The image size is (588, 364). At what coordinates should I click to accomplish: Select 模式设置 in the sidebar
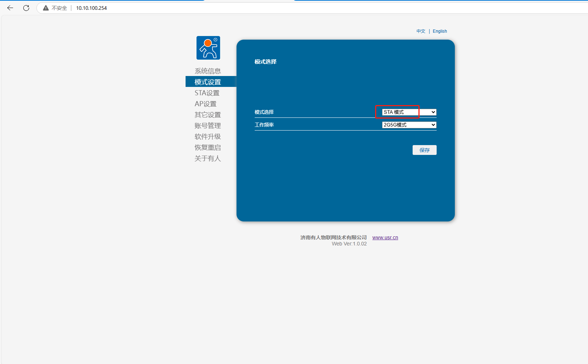click(207, 82)
